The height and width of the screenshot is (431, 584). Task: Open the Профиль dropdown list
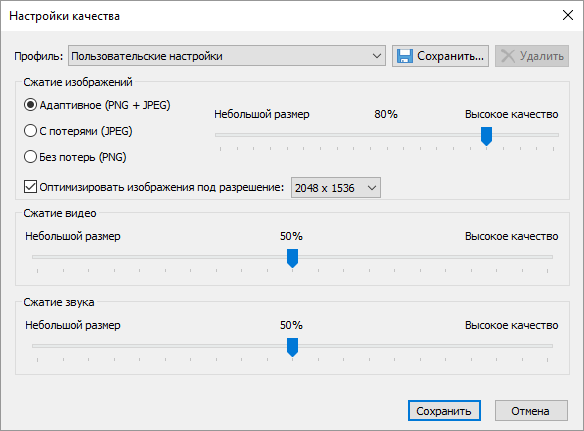226,56
